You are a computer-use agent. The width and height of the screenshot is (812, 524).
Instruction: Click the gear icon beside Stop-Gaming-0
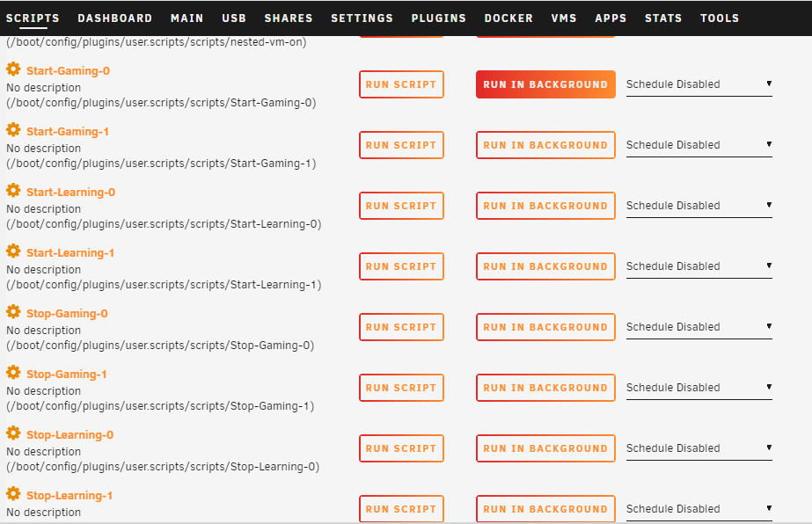click(x=13, y=311)
